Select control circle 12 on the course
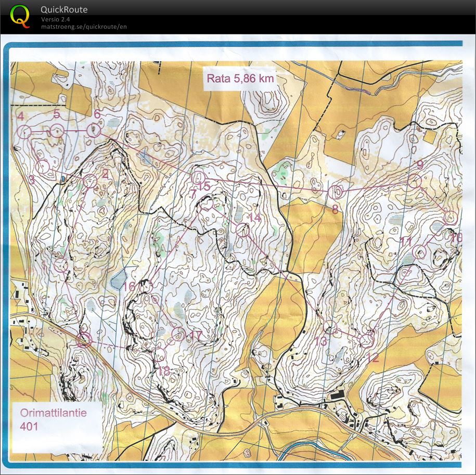This screenshot has width=476, height=475. coord(367,340)
